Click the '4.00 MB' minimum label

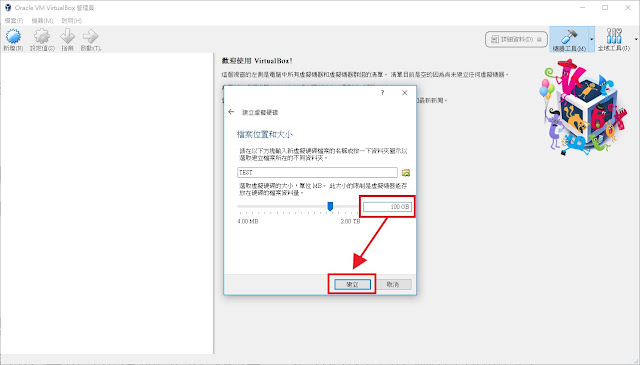248,221
